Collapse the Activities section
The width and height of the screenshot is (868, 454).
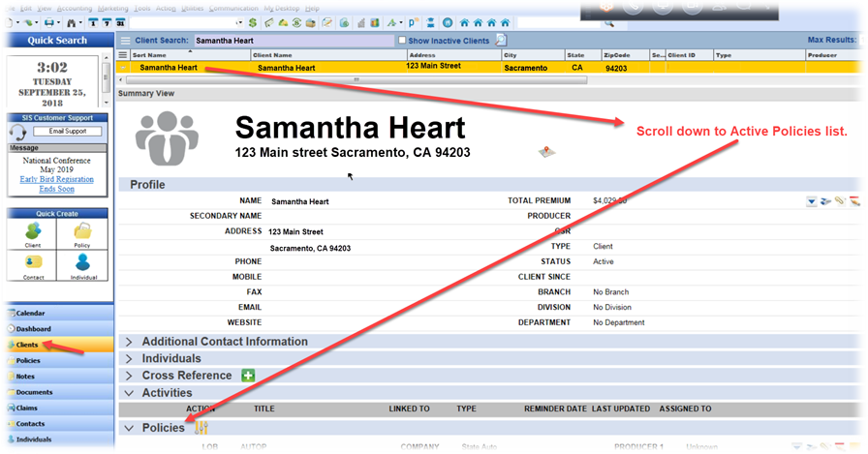click(129, 393)
